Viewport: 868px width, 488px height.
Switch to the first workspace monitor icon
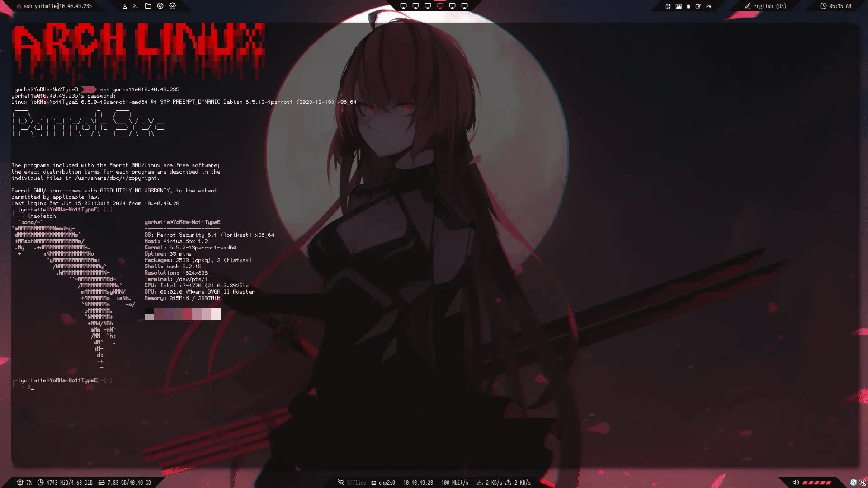tap(403, 6)
